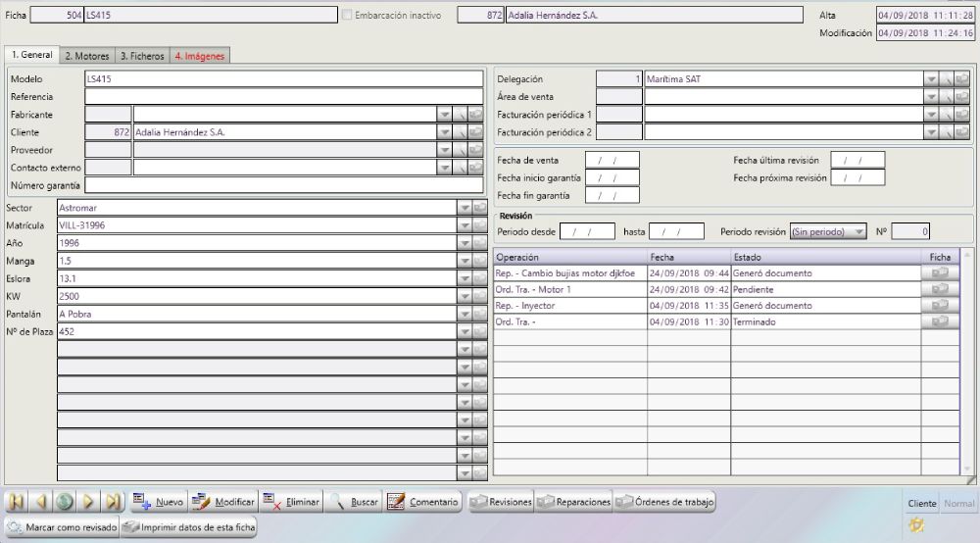Click search icon in Cliente row
Screen dimensions: 980x543
(459, 132)
